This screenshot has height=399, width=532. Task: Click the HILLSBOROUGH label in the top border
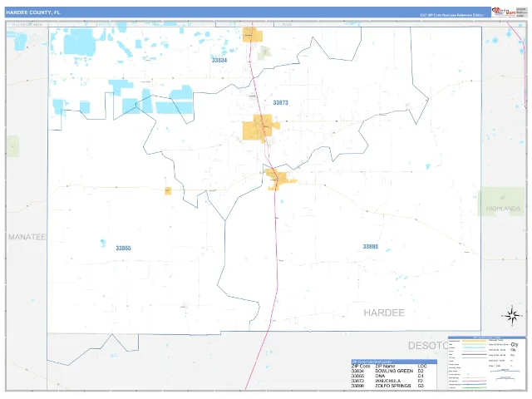(27, 25)
